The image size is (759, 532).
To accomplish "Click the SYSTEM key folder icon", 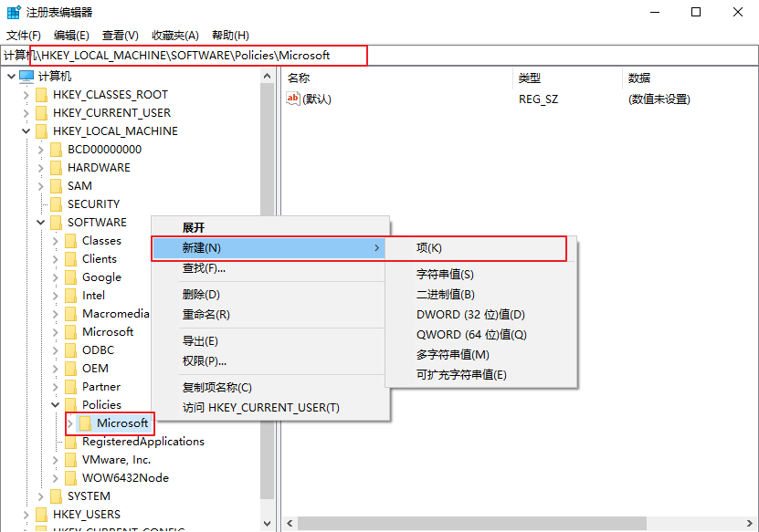I will click(56, 496).
